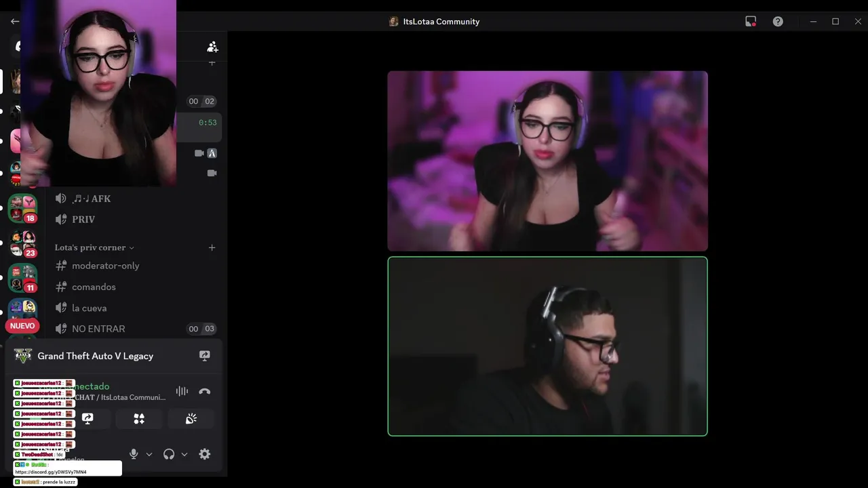The width and height of the screenshot is (868, 488).
Task: Add channel in Lota's priv corner
Action: point(212,247)
